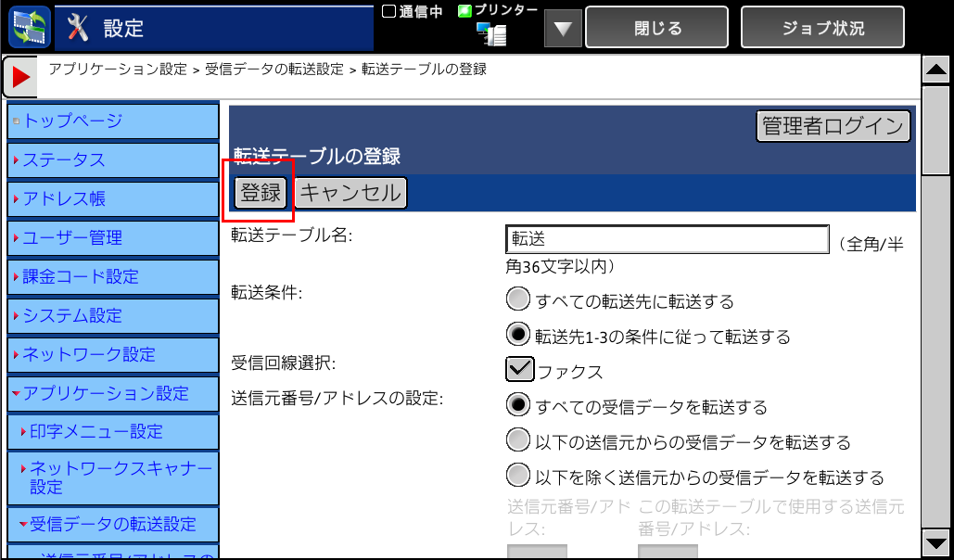Click the 管理者ログイン button
Screen dimensions: 954x560
click(x=833, y=126)
